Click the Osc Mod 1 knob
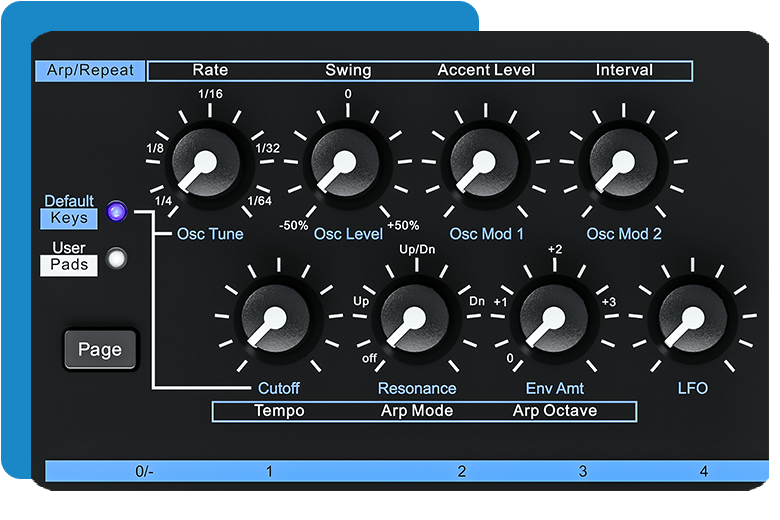 point(486,166)
